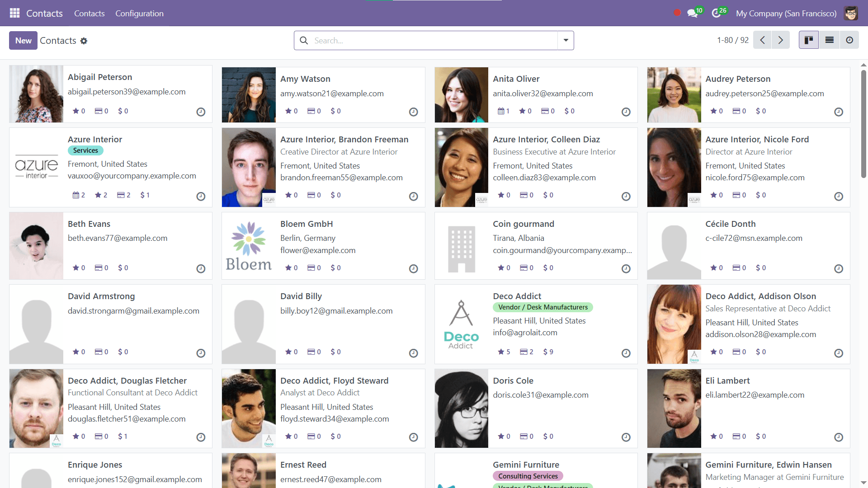
Task: Open the gear settings beside Contacts title
Action: click(84, 41)
